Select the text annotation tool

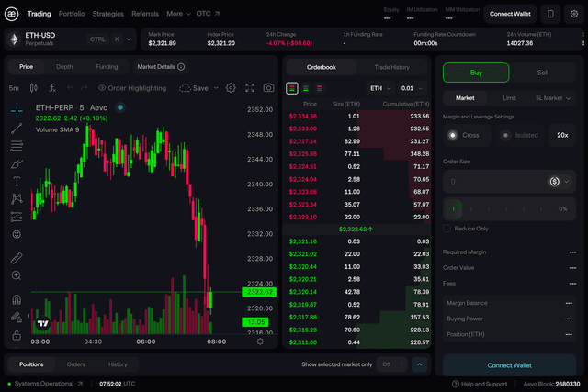[17, 182]
